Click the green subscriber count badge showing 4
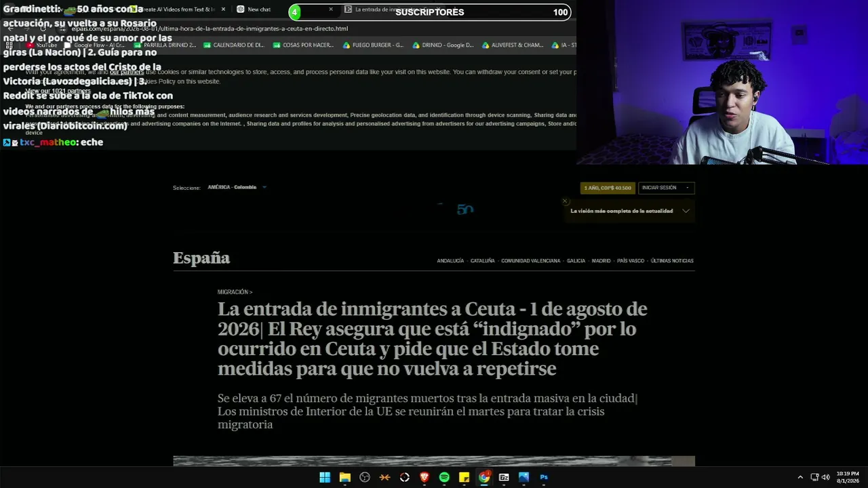868x488 pixels. tap(294, 12)
